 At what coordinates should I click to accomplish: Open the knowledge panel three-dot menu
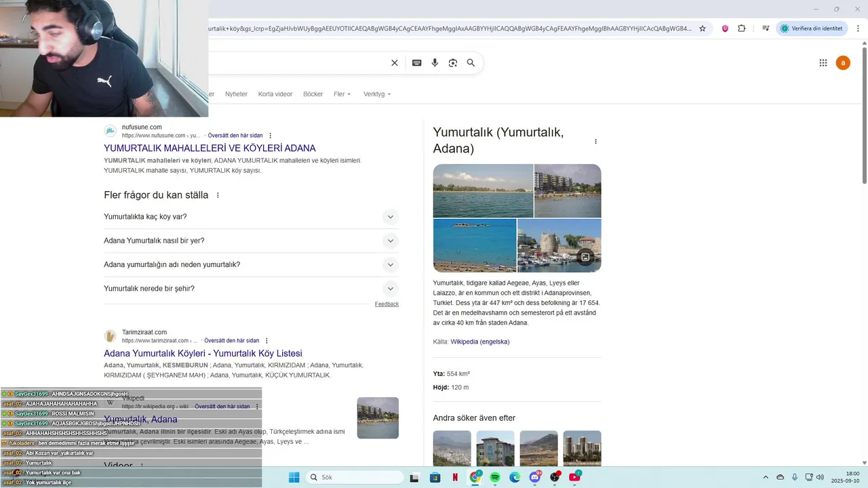[596, 142]
